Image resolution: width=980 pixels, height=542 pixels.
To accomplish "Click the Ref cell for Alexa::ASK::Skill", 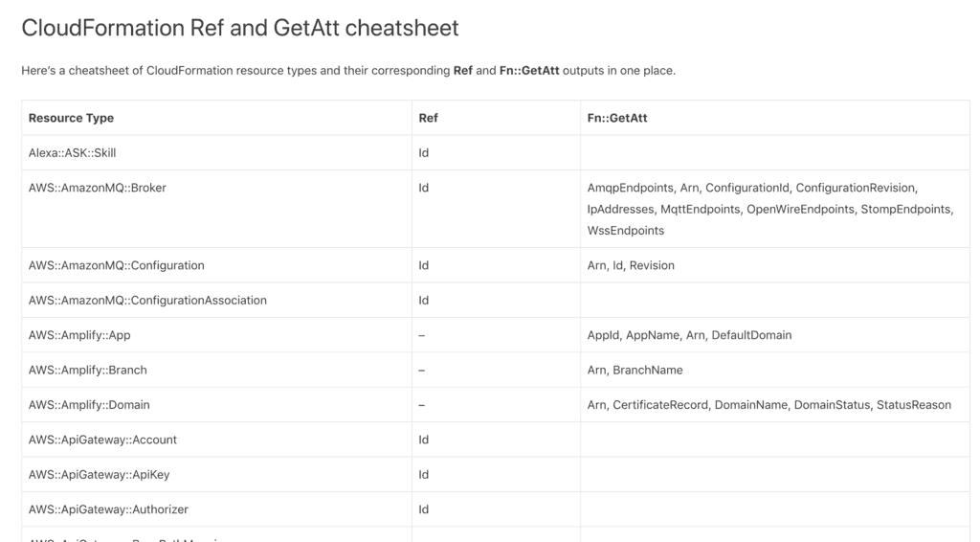I will (424, 153).
